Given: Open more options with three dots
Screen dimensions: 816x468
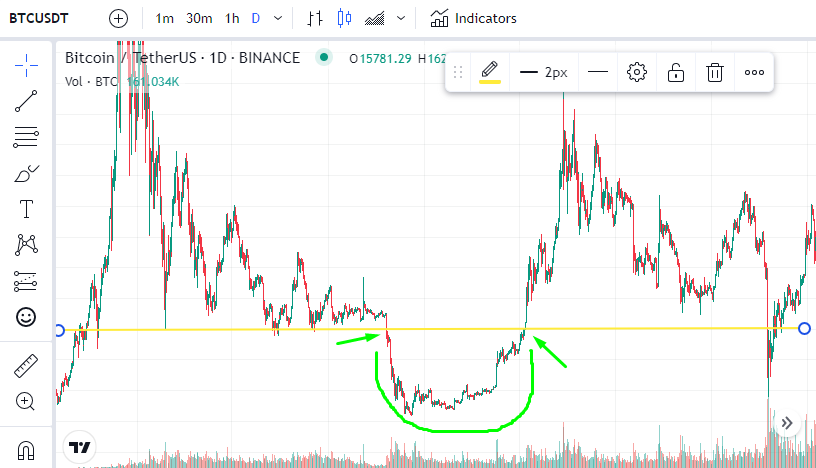Looking at the screenshot, I should click(754, 72).
